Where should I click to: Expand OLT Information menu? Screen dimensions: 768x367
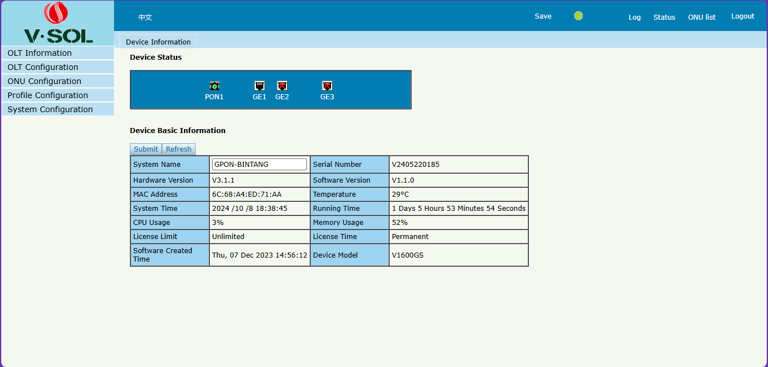coord(58,53)
